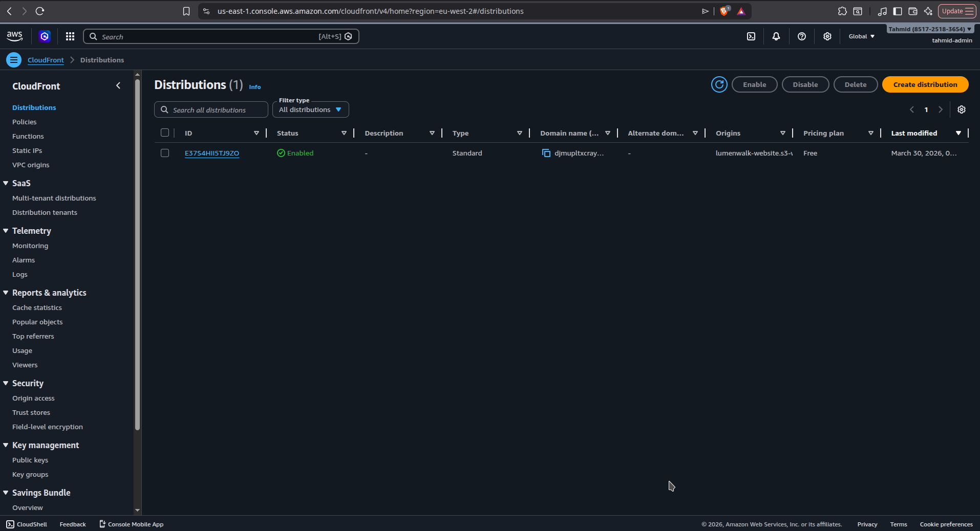Open the AWS services grid menu
The height and width of the screenshot is (531, 980).
click(70, 36)
